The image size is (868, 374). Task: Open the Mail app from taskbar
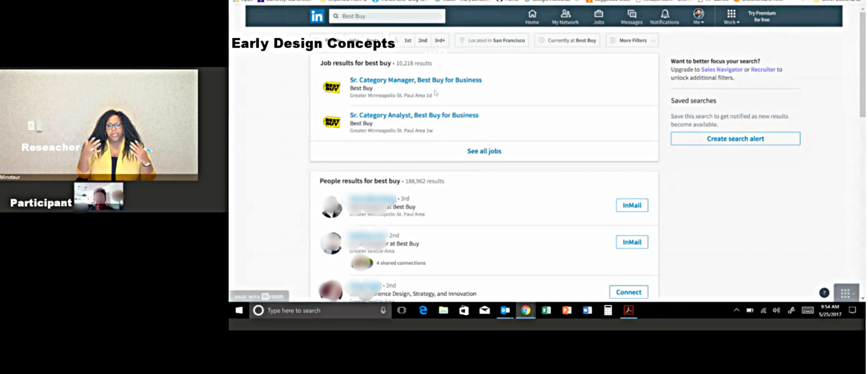[x=485, y=310]
